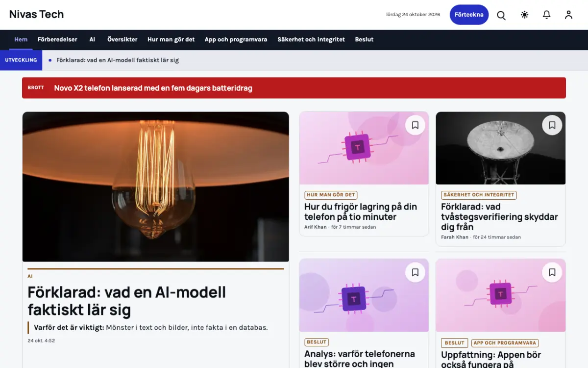Viewport: 588px width, 368px height.
Task: Open the AI nav section
Action: [x=92, y=40]
